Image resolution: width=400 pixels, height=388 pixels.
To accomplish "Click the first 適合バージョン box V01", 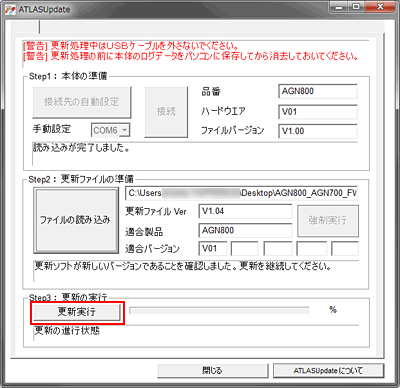I will [x=213, y=249].
